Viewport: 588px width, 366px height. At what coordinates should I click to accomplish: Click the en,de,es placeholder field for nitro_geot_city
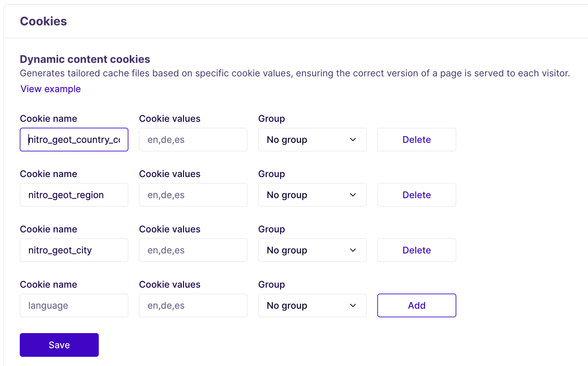click(x=193, y=250)
